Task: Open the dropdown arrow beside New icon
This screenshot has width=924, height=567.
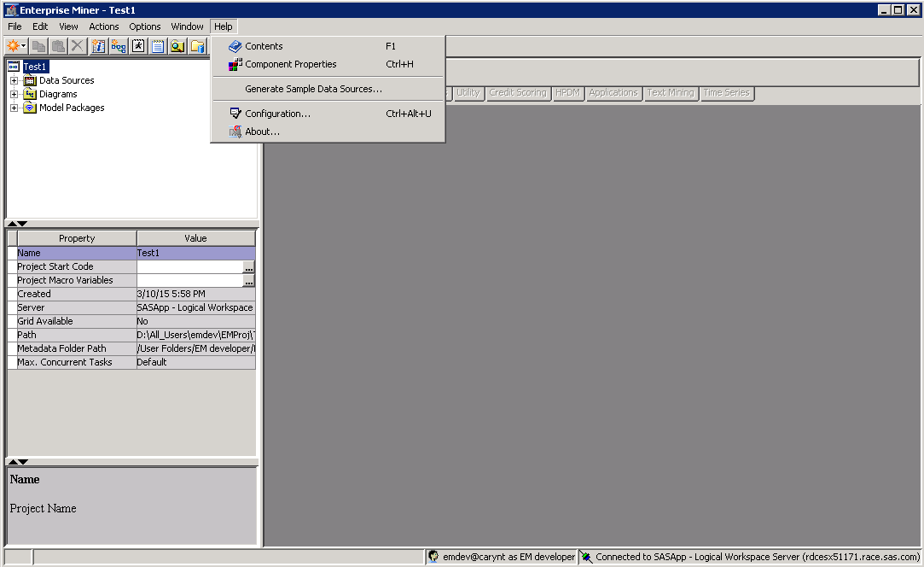Action: coord(24,46)
